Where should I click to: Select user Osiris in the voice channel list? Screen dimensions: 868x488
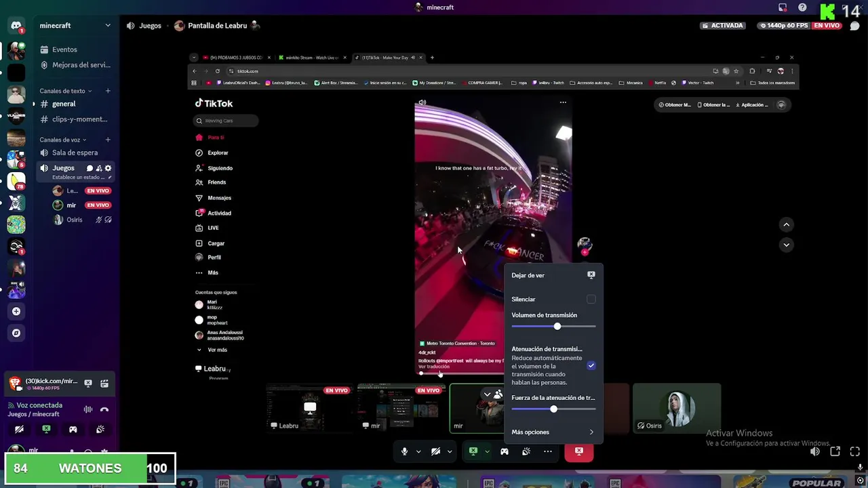81,220
